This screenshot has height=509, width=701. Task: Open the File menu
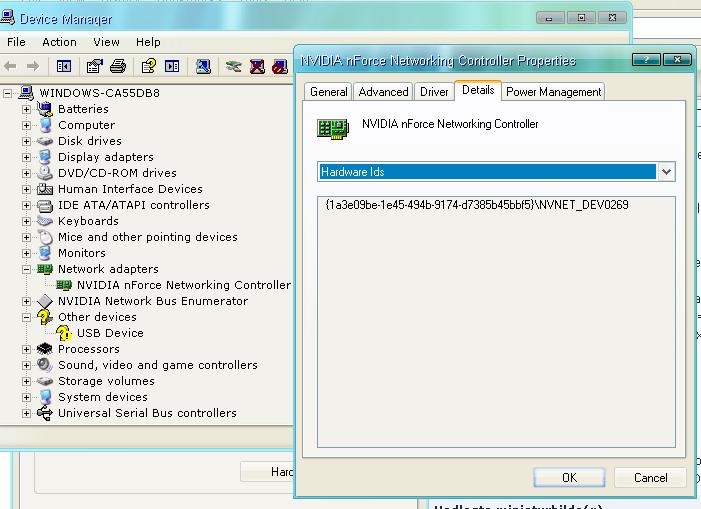click(x=16, y=42)
